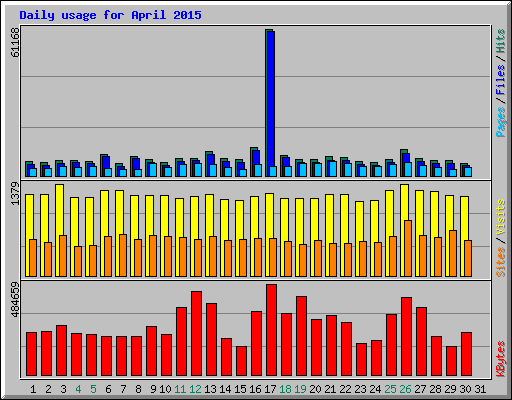Click the green day 5 axis label
The height and width of the screenshot is (400, 512).
point(93,389)
